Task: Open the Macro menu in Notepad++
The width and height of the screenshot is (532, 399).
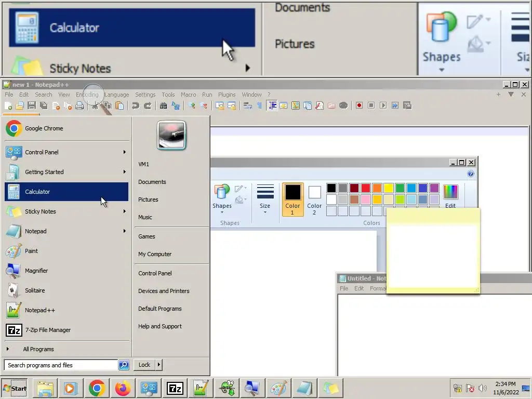Action: click(x=188, y=95)
